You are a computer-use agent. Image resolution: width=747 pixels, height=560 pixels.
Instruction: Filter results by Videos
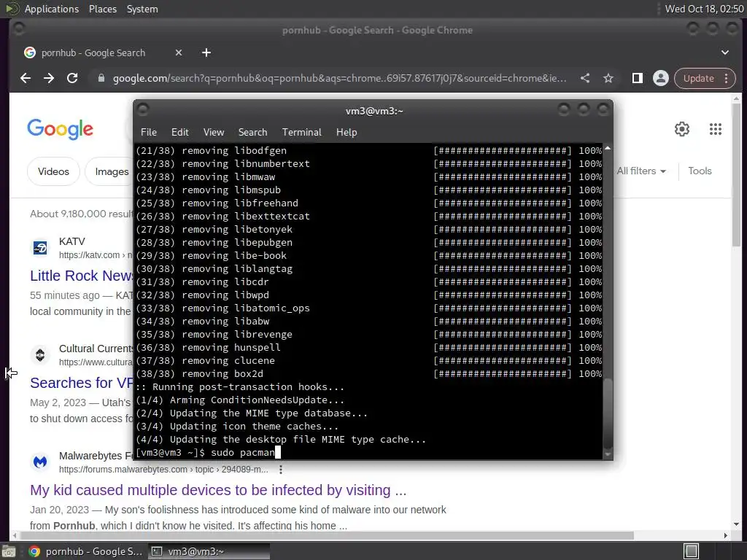[x=53, y=171]
